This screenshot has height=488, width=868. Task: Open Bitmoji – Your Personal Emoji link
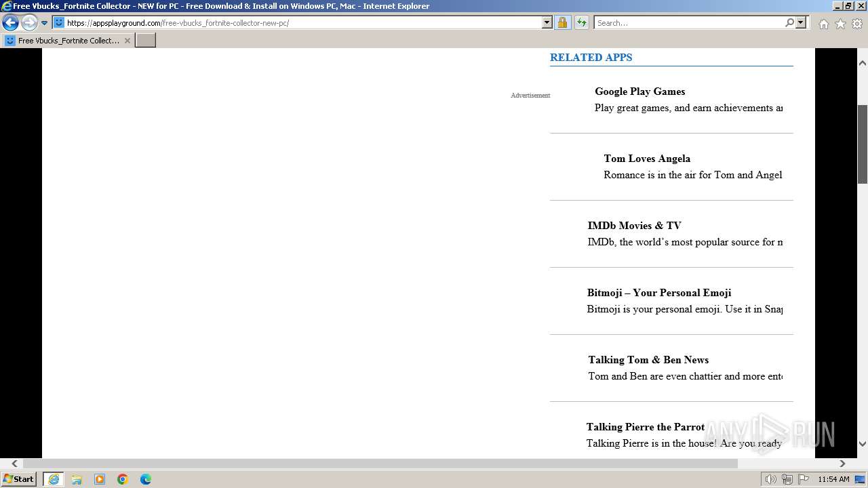(659, 293)
